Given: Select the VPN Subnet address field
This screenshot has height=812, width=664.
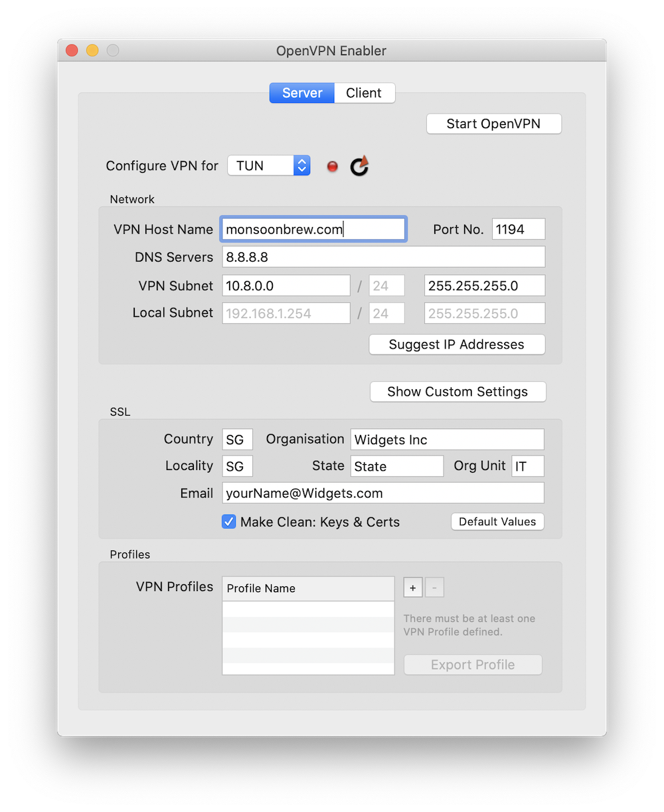Looking at the screenshot, I should point(286,285).
